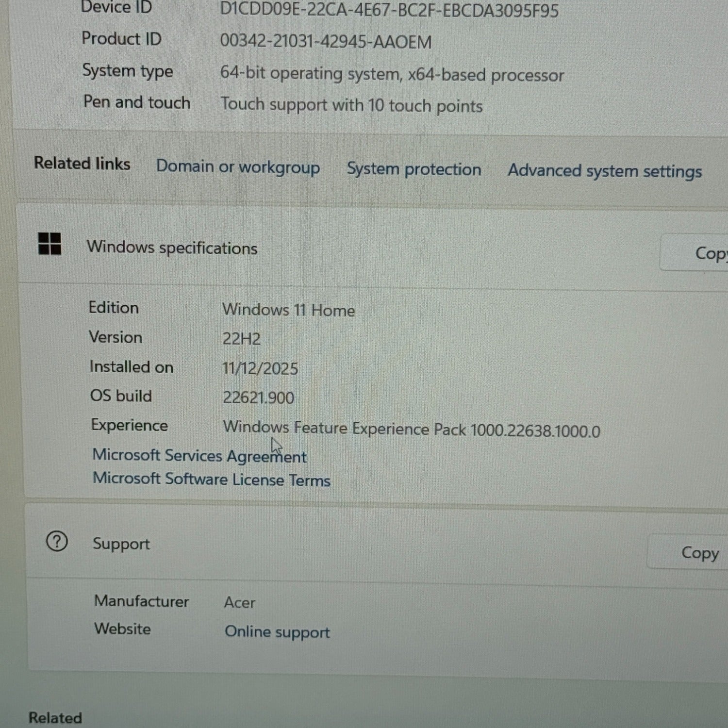Click the question mark Support icon
This screenshot has height=728, width=728.
(57, 541)
